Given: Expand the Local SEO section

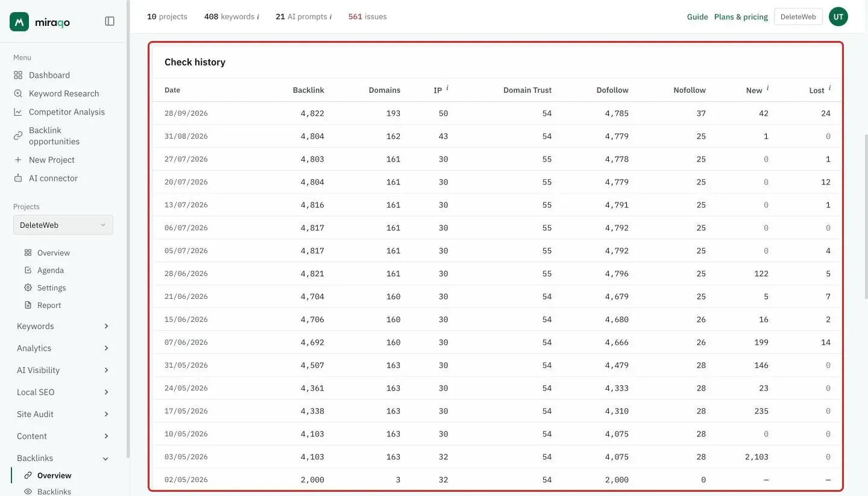Looking at the screenshot, I should [63, 392].
